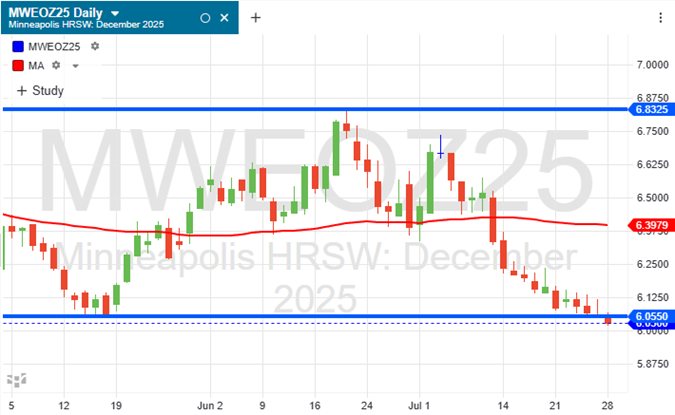The height and width of the screenshot is (415, 675).
Task: Click the 6.2500 price axis label
Action: (653, 264)
